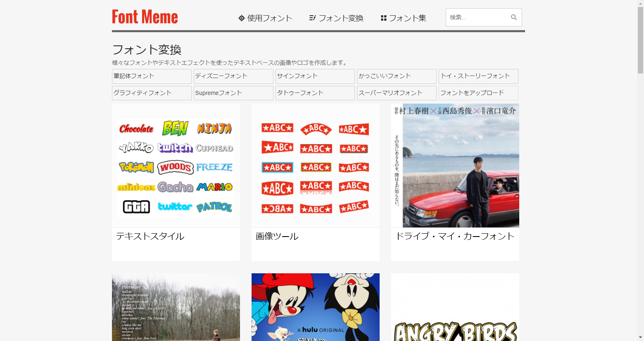Image resolution: width=644 pixels, height=341 pixels.
Task: Open the 画像ツール page
Action: [x=276, y=236]
